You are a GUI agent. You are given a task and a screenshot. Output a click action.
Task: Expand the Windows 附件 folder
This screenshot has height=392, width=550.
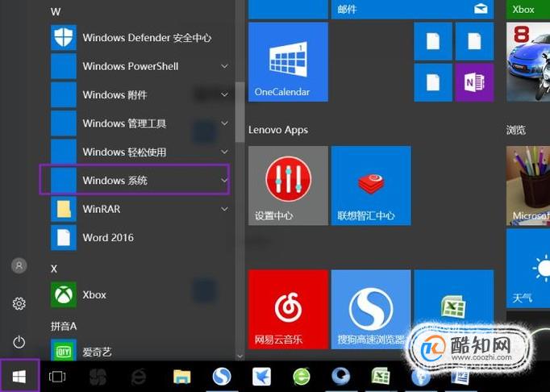pos(140,94)
